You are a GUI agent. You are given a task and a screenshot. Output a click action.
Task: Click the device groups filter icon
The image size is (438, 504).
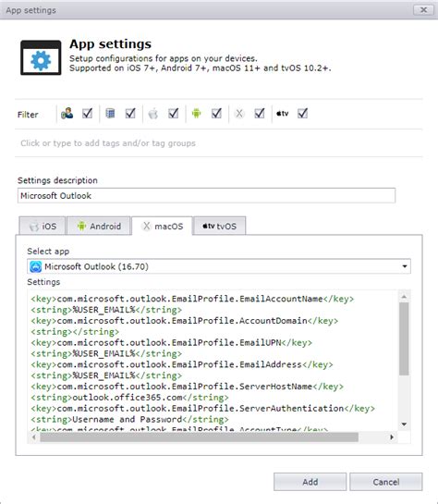click(x=110, y=113)
